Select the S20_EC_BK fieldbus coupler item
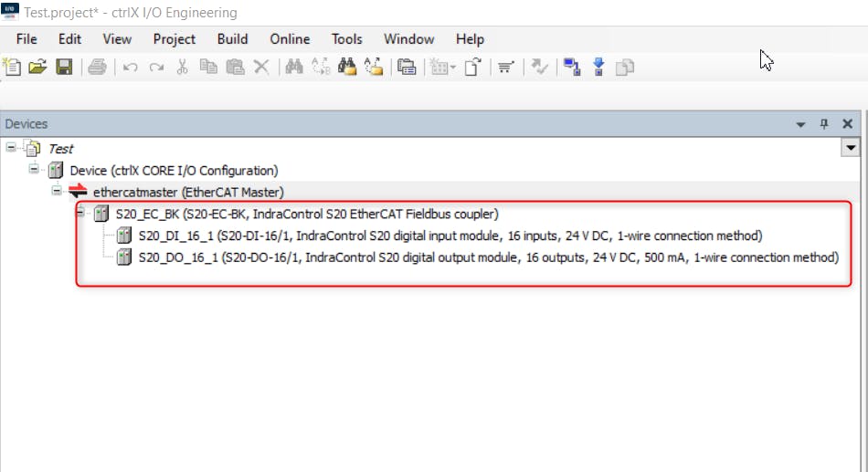 click(x=307, y=215)
